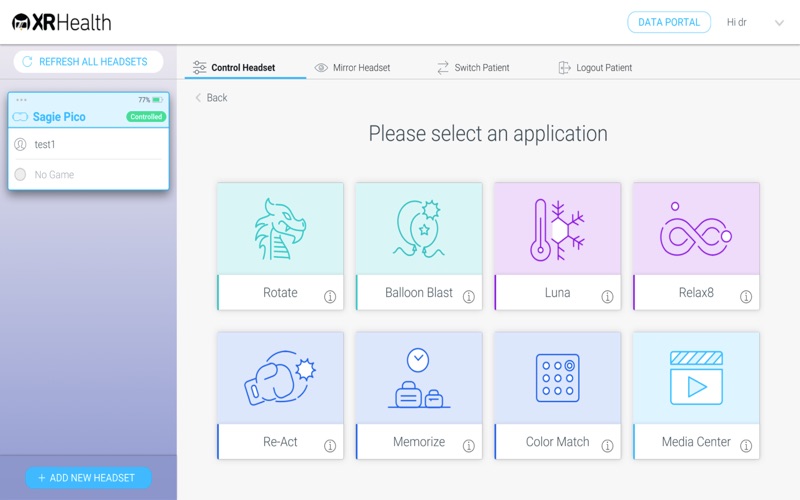Open the Sagie Pico headset options dots
This screenshot has height=500, width=800.
tap(21, 99)
